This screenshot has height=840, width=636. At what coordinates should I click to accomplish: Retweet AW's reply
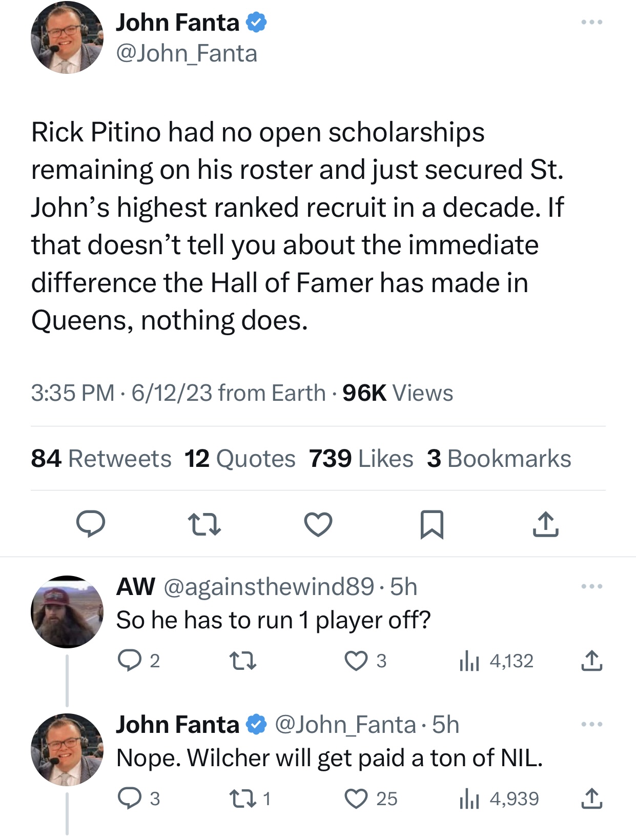[x=243, y=661]
